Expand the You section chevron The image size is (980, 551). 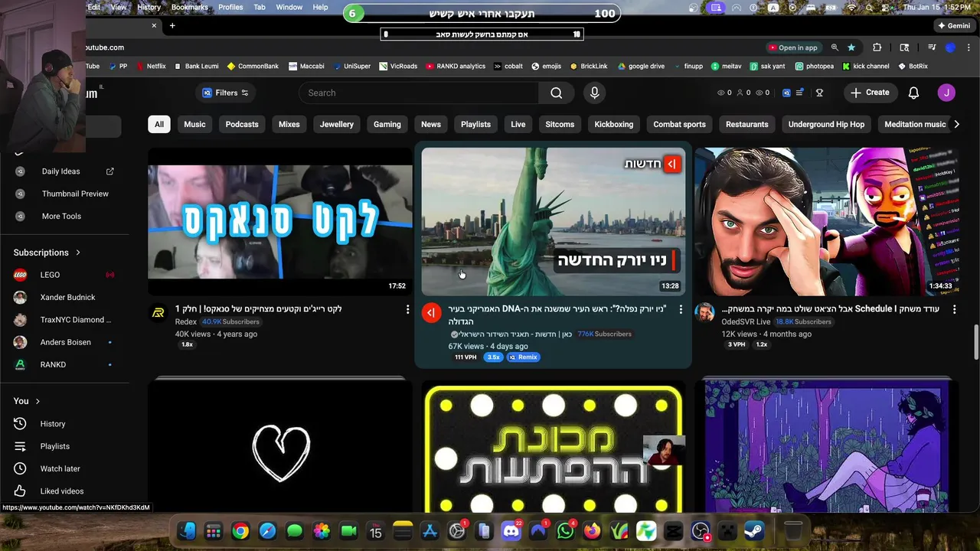[37, 401]
